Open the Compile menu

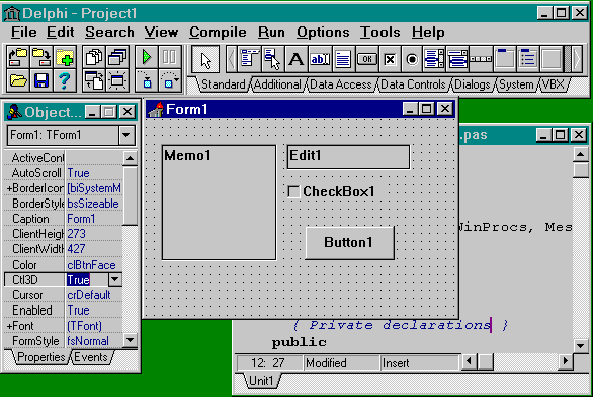pos(217,33)
